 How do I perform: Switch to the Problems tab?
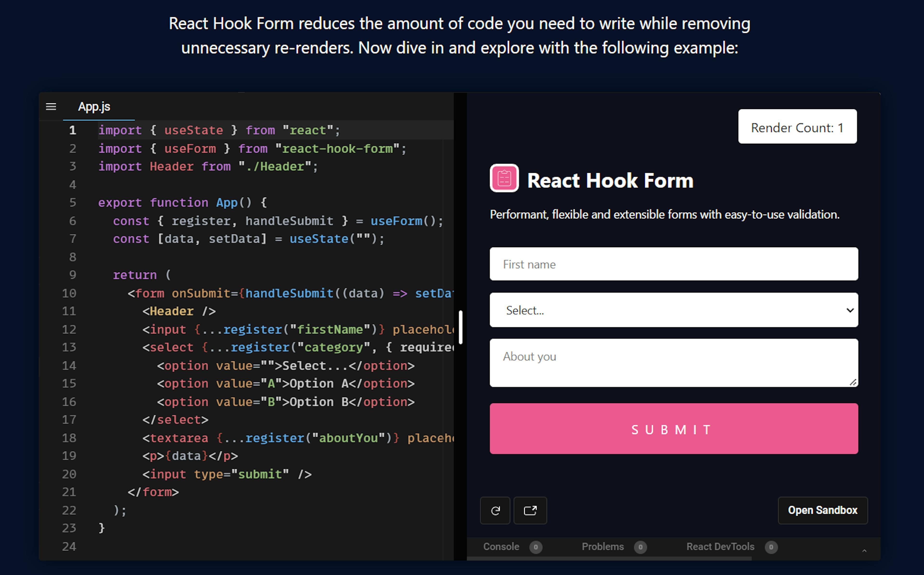click(x=603, y=547)
